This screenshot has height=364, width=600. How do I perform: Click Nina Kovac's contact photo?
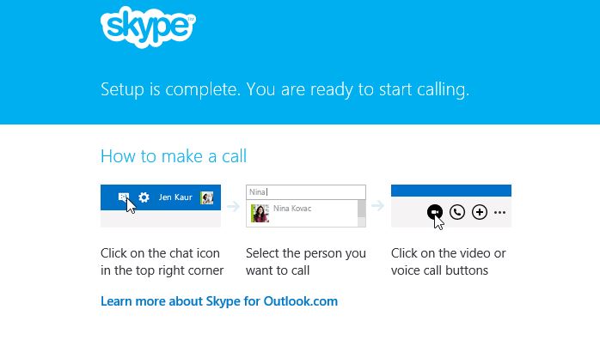click(x=260, y=213)
